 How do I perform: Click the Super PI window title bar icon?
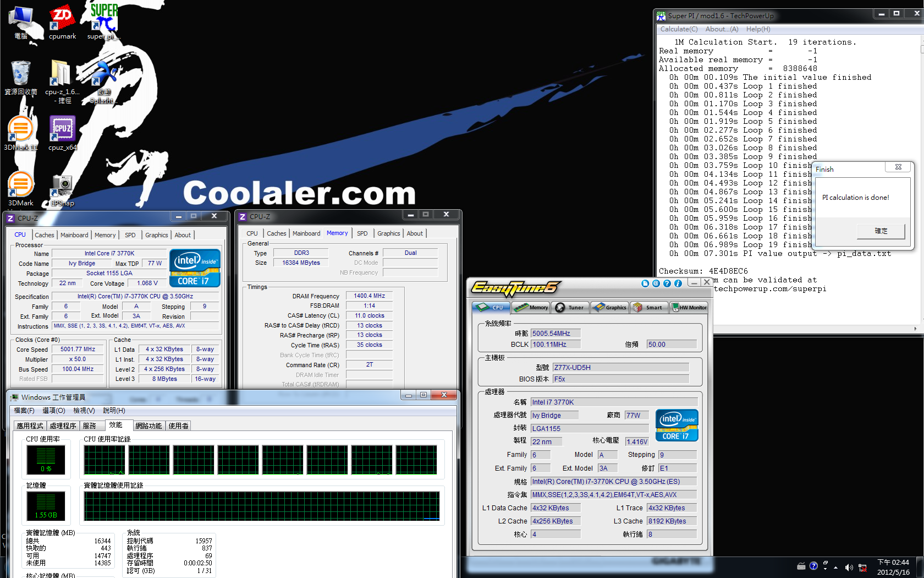(x=661, y=16)
